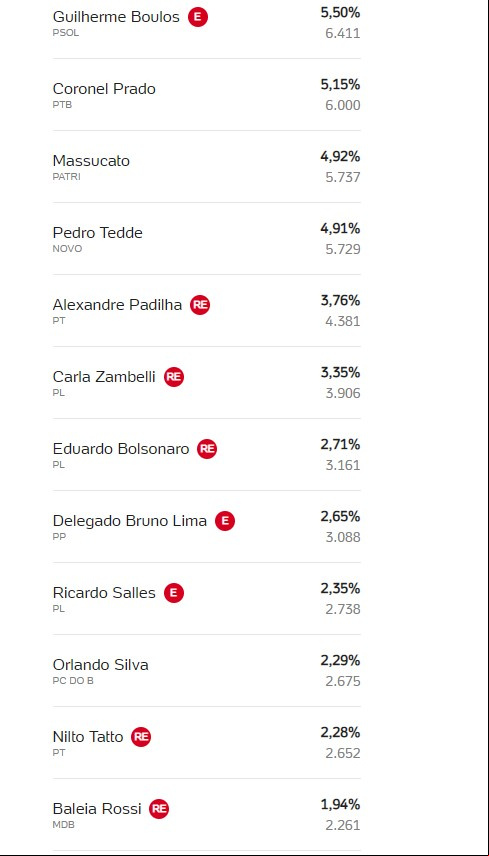Select Eduardo Bolsonaro's name text
The width and height of the screenshot is (489, 856).
click(x=121, y=449)
